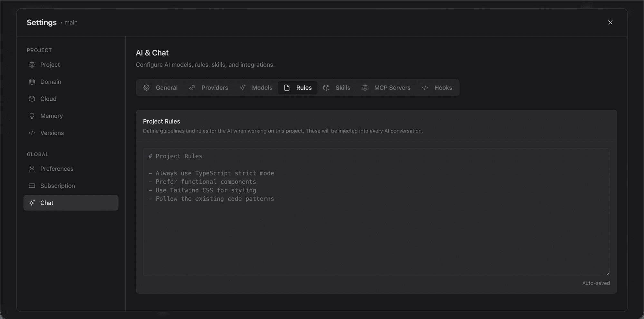Image resolution: width=644 pixels, height=319 pixels.
Task: Switch to the General tab
Action: pos(160,88)
